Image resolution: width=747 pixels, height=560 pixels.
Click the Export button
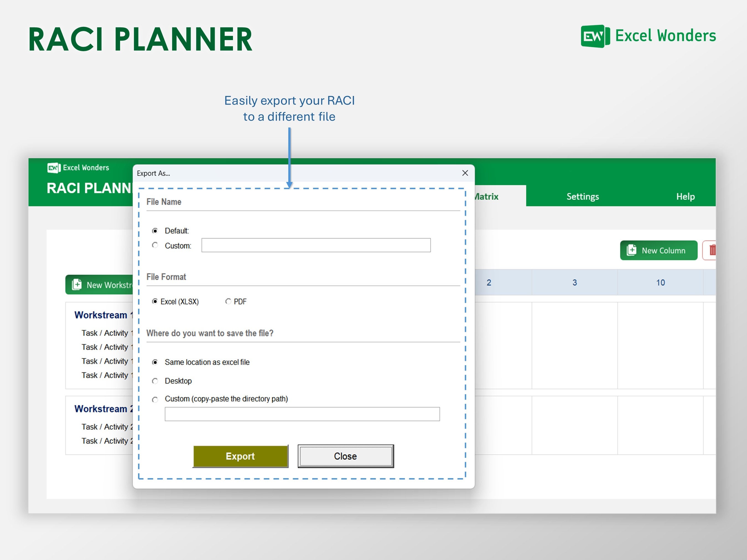pos(240,456)
